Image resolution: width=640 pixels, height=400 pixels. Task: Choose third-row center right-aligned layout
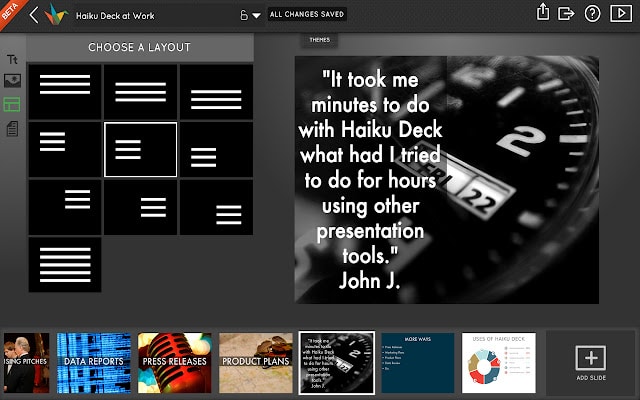[x=140, y=207]
